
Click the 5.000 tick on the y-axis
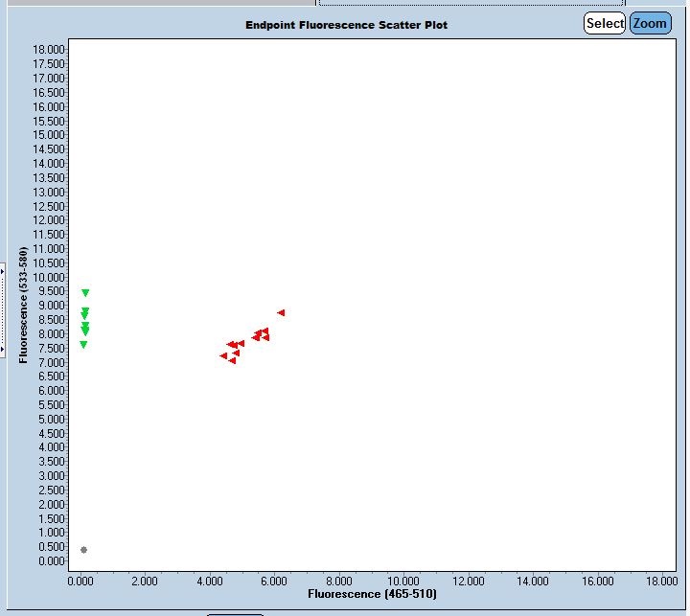pos(53,419)
